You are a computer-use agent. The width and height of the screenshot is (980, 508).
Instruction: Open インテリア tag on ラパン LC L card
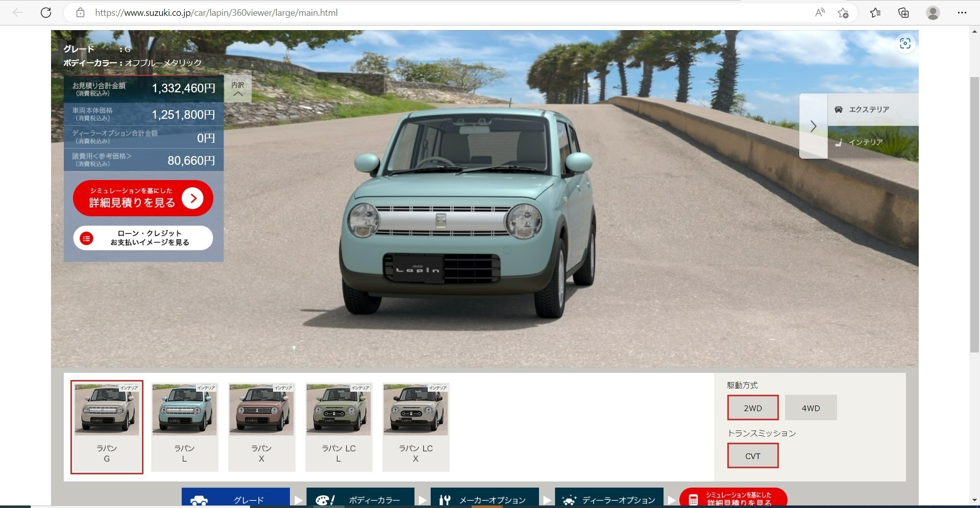tap(360, 388)
